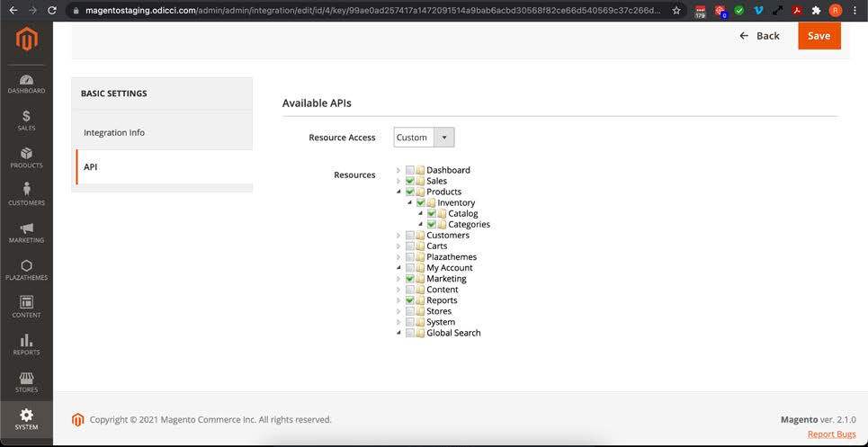
Task: Expand the Stores tree node
Action: coord(398,311)
